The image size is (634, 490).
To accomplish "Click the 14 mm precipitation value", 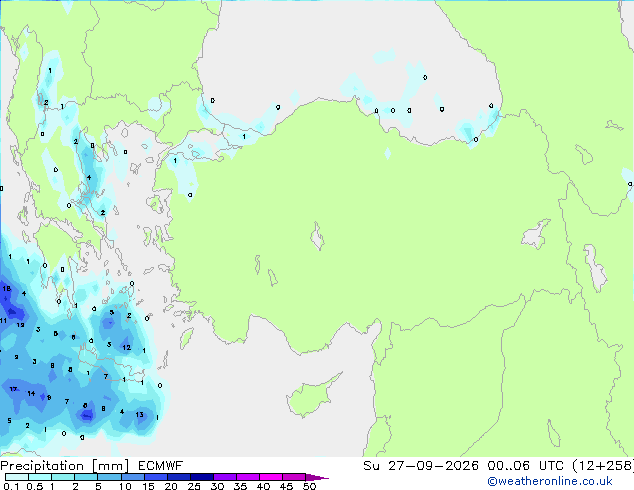I will [x=31, y=393].
